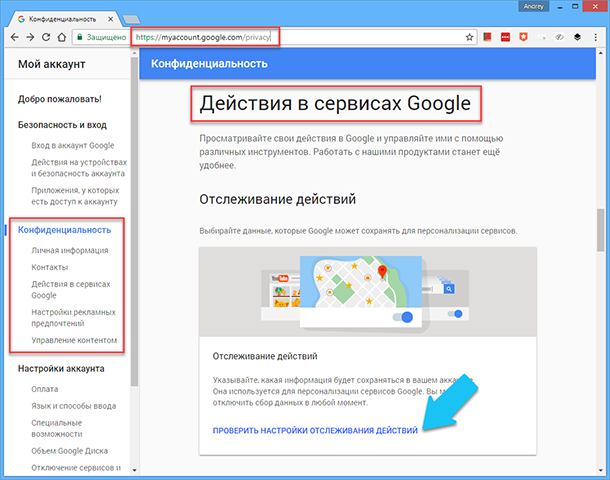Open the Настройки аккаунта section
Image resolution: width=610 pixels, height=480 pixels.
(61, 368)
